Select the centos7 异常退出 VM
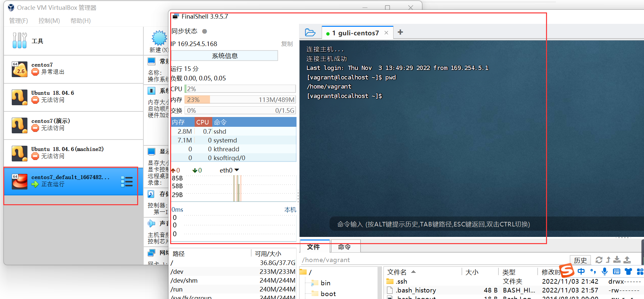This screenshot has height=299, width=644. coord(73,69)
